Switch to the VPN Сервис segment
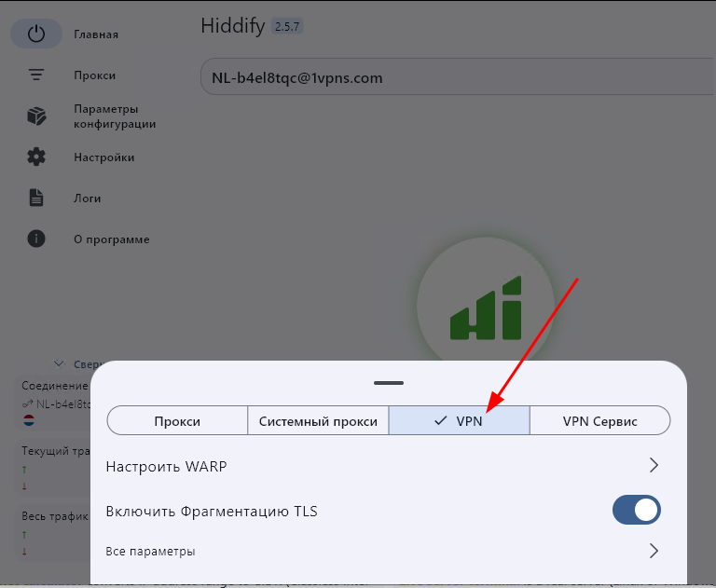The width and height of the screenshot is (716, 588). click(x=599, y=421)
